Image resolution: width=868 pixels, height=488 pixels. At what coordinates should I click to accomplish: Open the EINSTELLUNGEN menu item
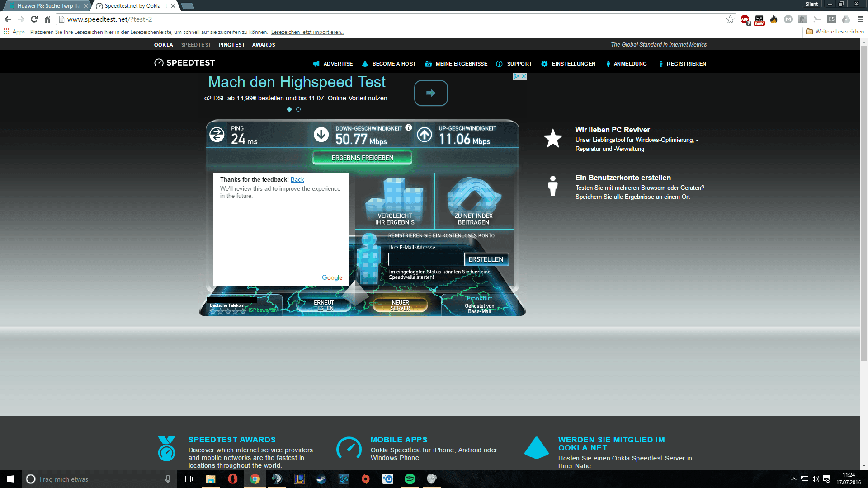(568, 64)
